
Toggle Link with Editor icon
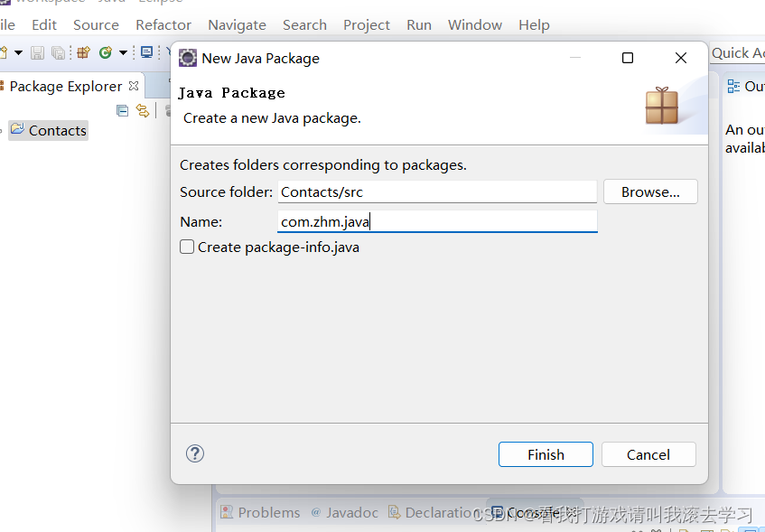pyautogui.click(x=142, y=110)
